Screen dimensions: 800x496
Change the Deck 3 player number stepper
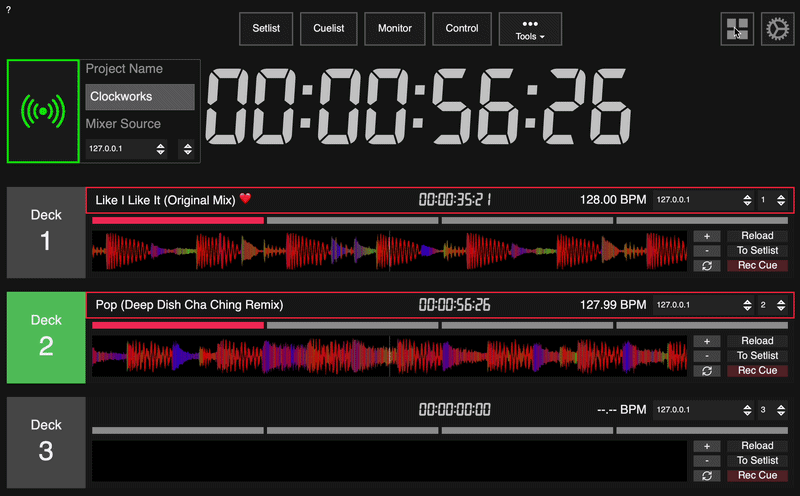pos(772,410)
